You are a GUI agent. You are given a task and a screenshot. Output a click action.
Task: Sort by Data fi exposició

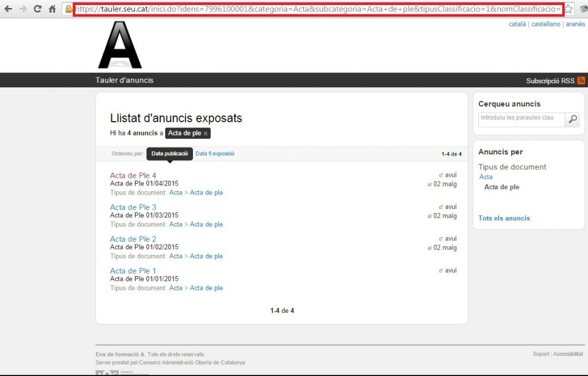(215, 154)
